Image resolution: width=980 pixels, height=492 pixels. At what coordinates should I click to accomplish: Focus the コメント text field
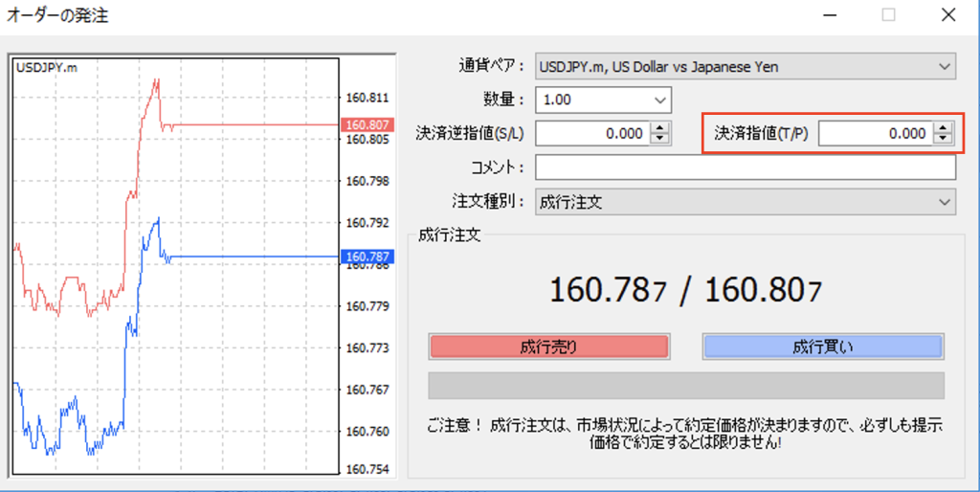coord(745,168)
